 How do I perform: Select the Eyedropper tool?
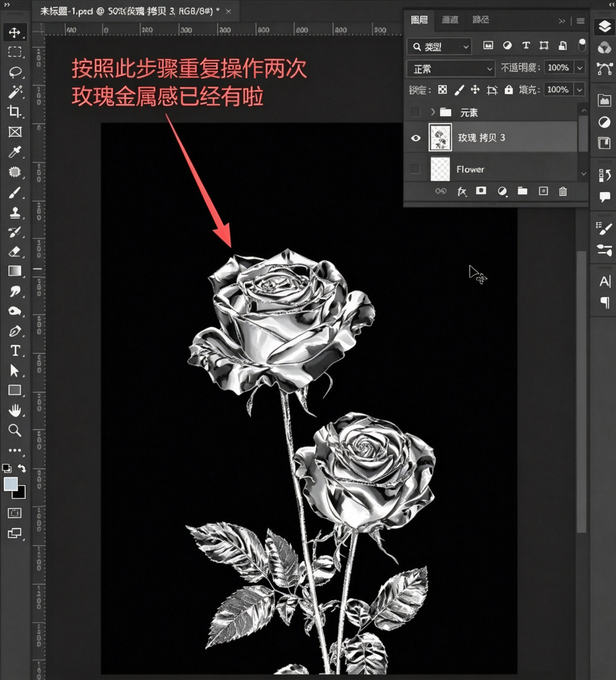tap(15, 152)
